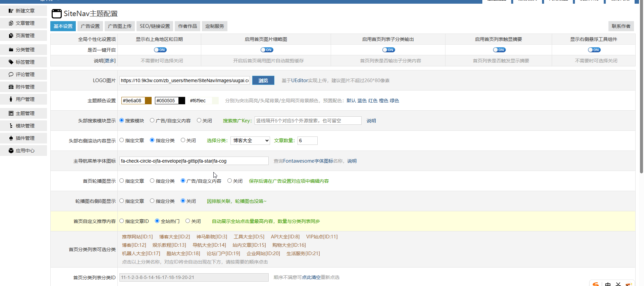The width and height of the screenshot is (644, 286).
Task: Click the 浏览 button next to LOGO
Action: pos(263,80)
